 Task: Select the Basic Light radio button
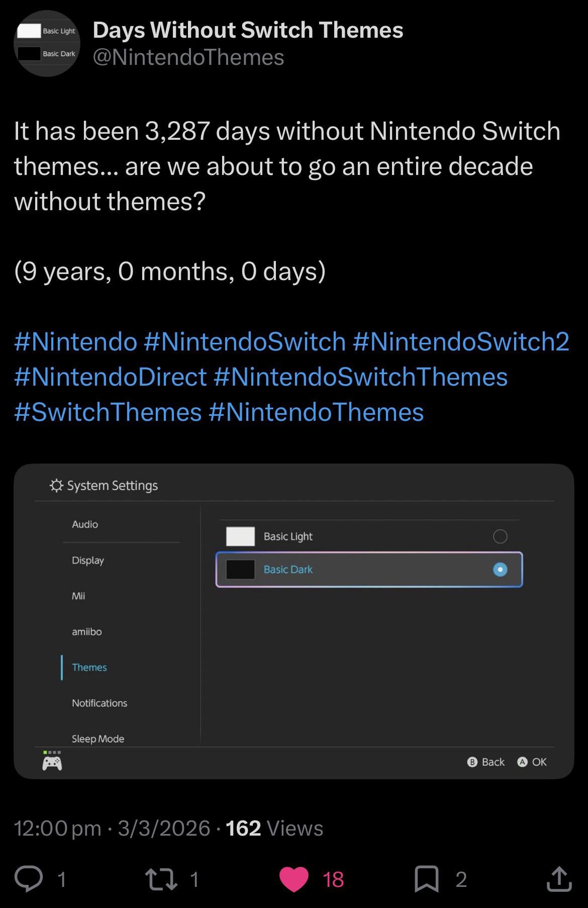click(500, 536)
